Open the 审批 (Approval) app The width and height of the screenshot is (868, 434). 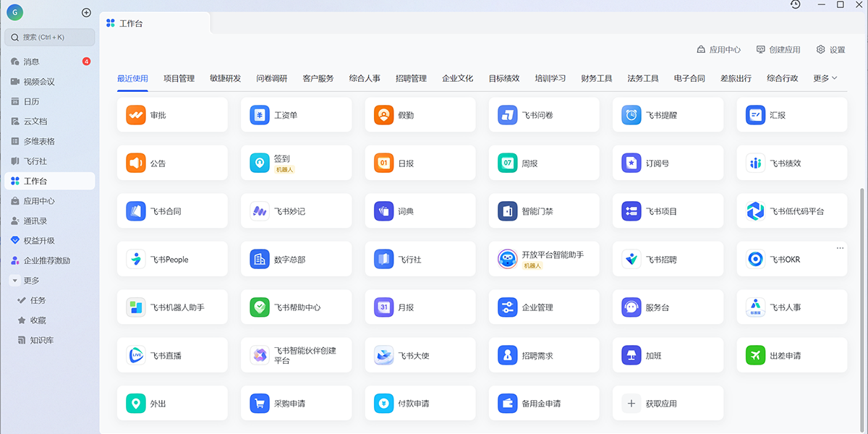tap(172, 114)
